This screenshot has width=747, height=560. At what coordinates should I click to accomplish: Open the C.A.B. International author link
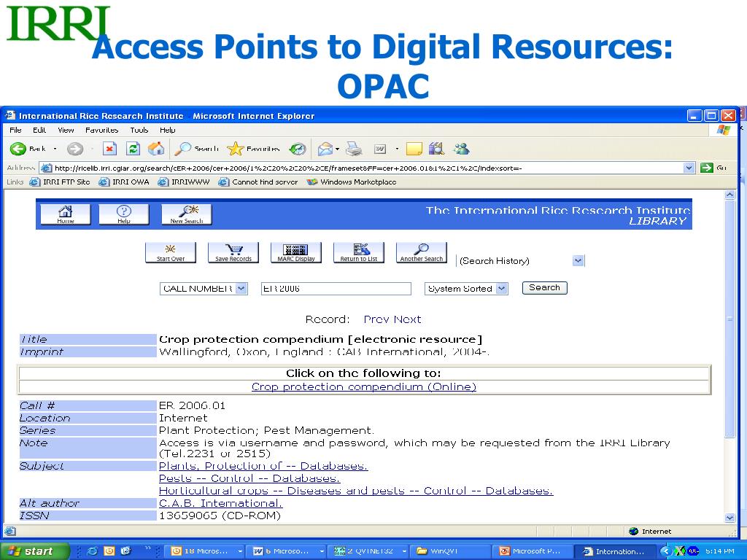click(220, 503)
